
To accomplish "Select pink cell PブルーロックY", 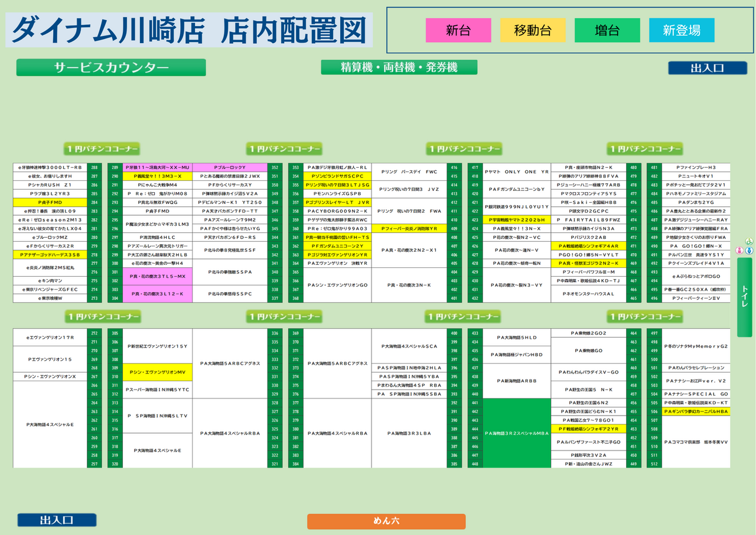I will coord(230,167).
